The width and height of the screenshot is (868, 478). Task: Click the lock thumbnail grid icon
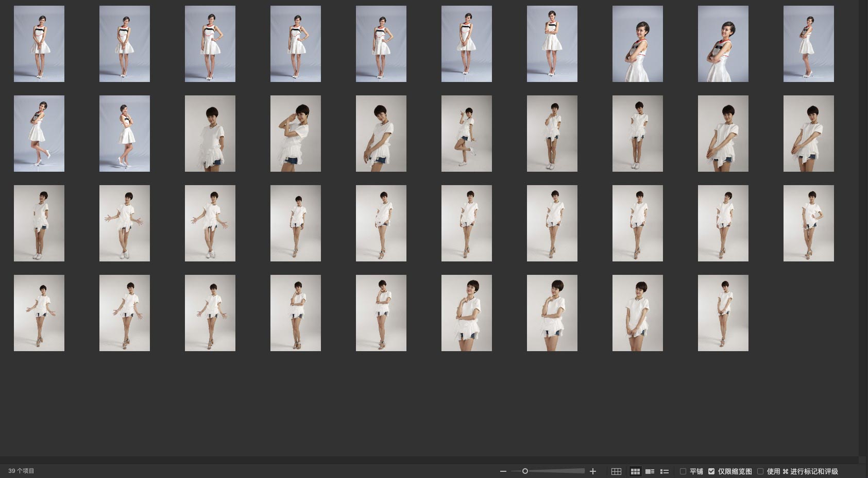click(616, 471)
